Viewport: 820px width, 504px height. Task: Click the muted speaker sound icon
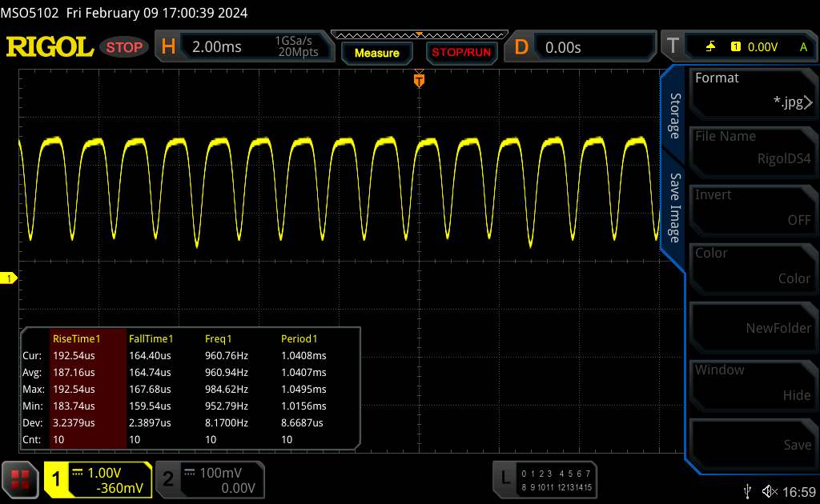[770, 491]
